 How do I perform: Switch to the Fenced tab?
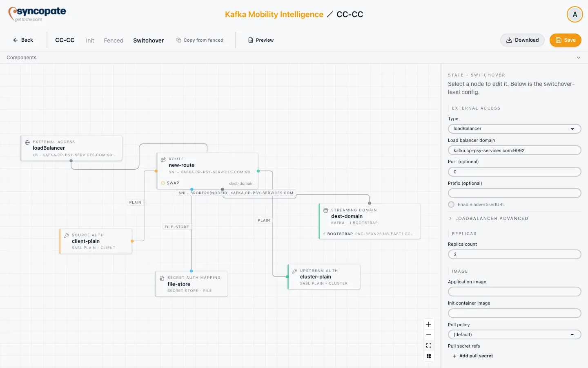114,40
